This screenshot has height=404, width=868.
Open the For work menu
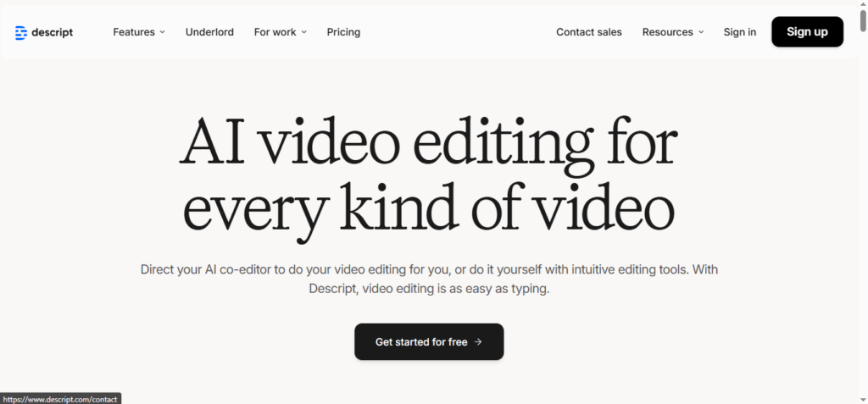[275, 32]
